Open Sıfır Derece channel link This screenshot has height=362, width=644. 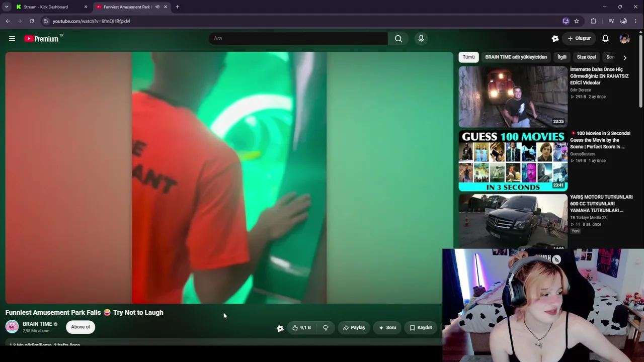coord(580,90)
